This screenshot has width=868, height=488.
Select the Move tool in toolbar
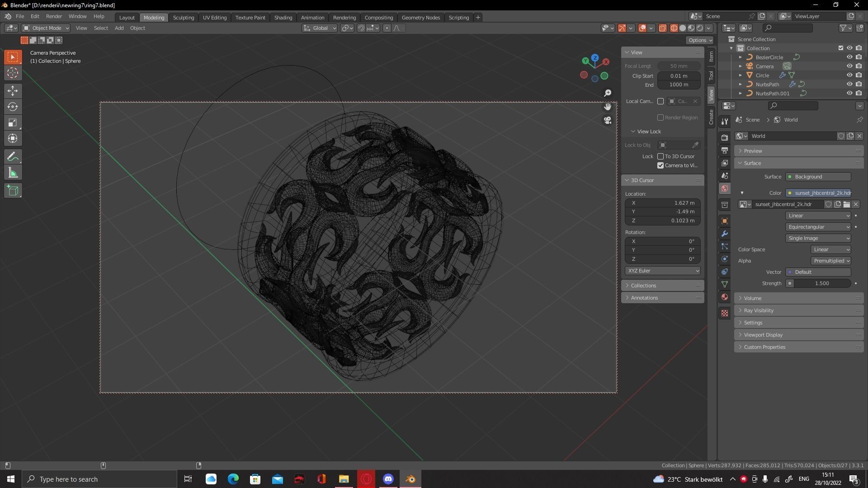pos(13,91)
